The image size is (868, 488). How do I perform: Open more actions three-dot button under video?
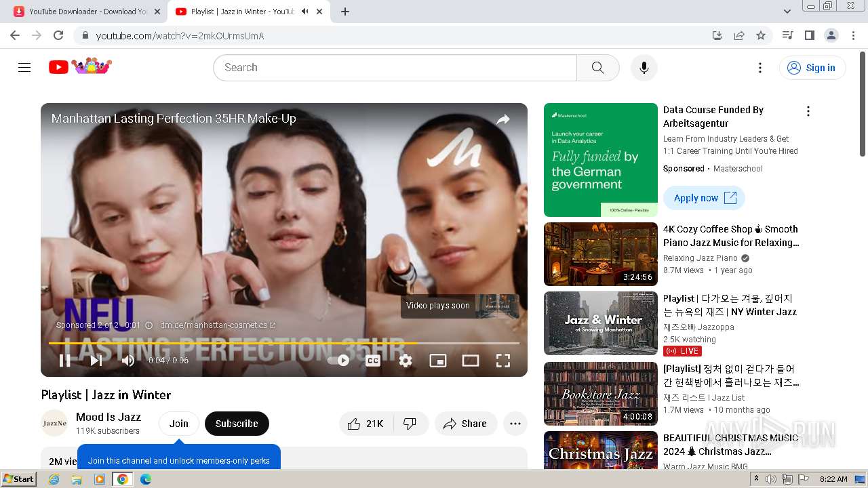tap(515, 424)
